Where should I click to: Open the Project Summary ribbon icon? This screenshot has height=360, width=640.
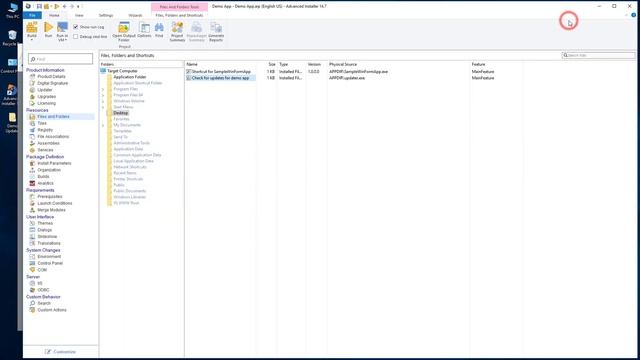[177, 28]
